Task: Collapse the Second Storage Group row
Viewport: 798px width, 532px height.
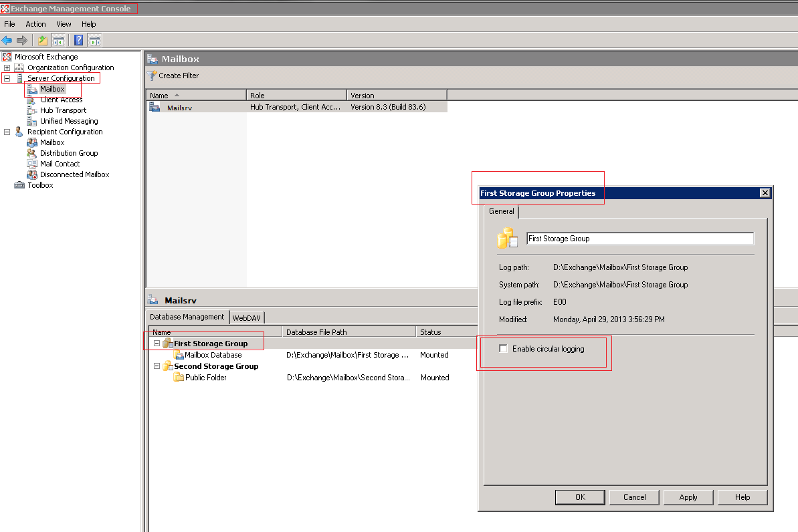Action: click(157, 366)
